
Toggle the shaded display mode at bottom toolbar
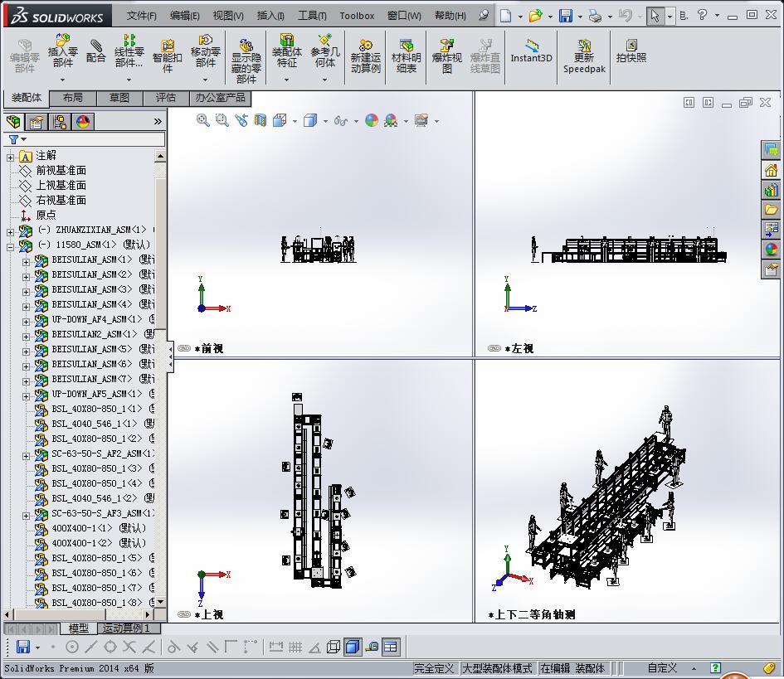point(353,647)
